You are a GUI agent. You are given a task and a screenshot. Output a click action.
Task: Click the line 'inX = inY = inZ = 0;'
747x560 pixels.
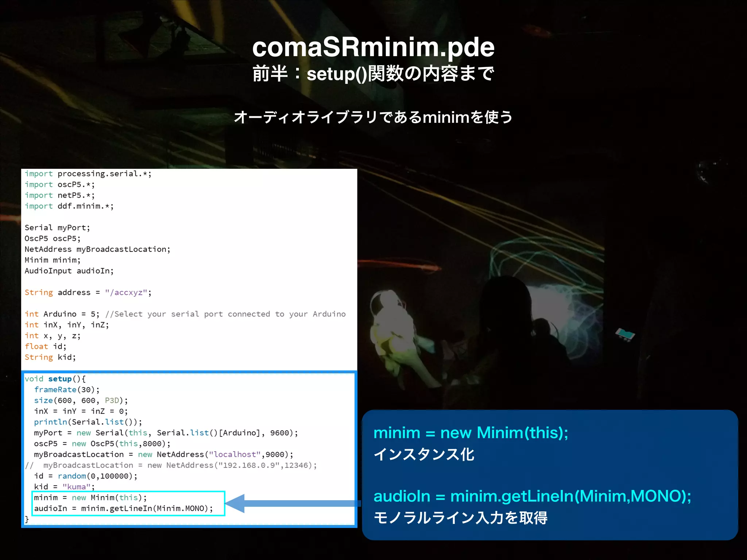pos(81,411)
